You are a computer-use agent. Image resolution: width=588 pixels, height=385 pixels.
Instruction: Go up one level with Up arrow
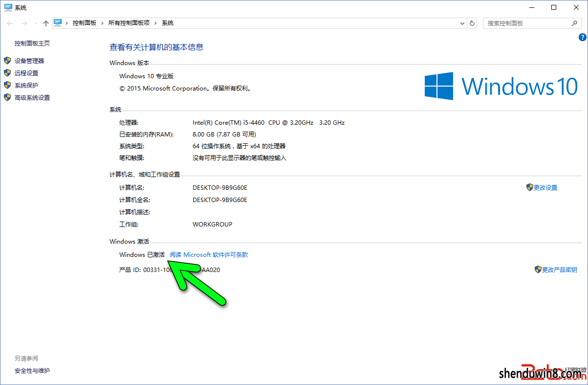[x=46, y=23]
